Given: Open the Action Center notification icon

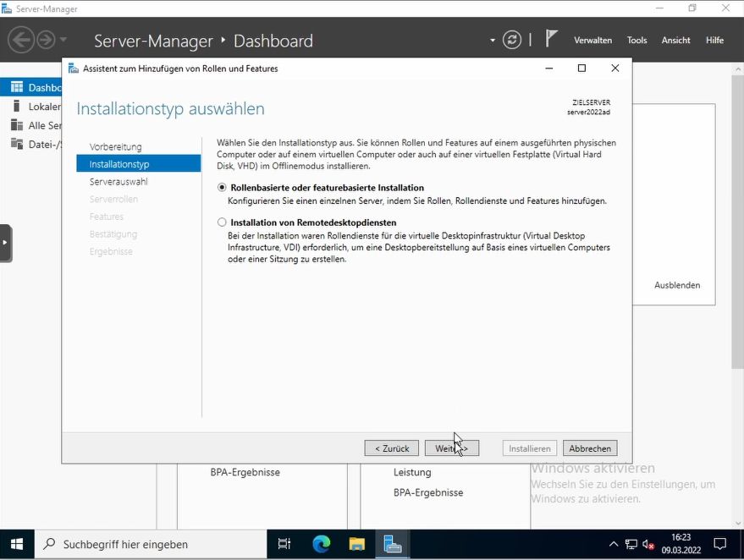Looking at the screenshot, I should click(x=719, y=545).
